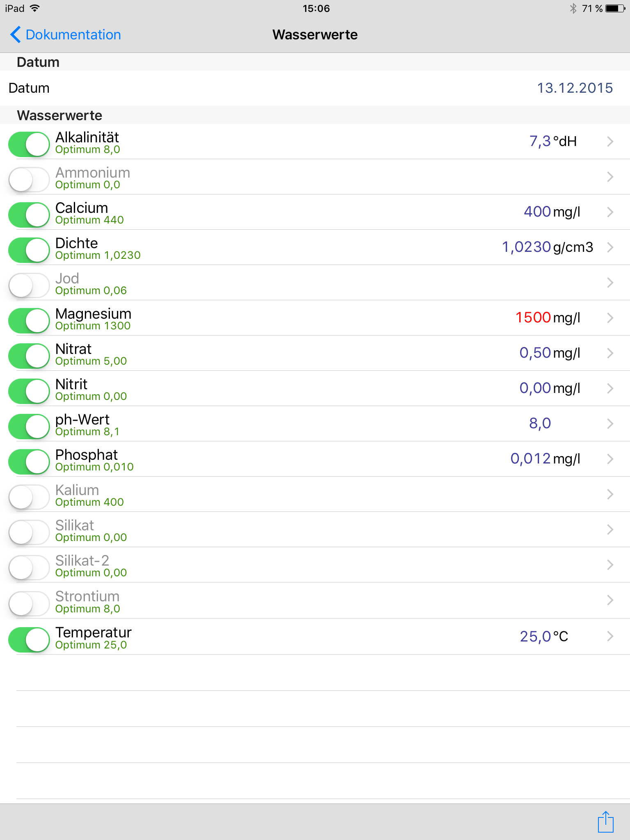Tap the share icon at bottom right
This screenshot has height=840, width=630.
click(605, 822)
